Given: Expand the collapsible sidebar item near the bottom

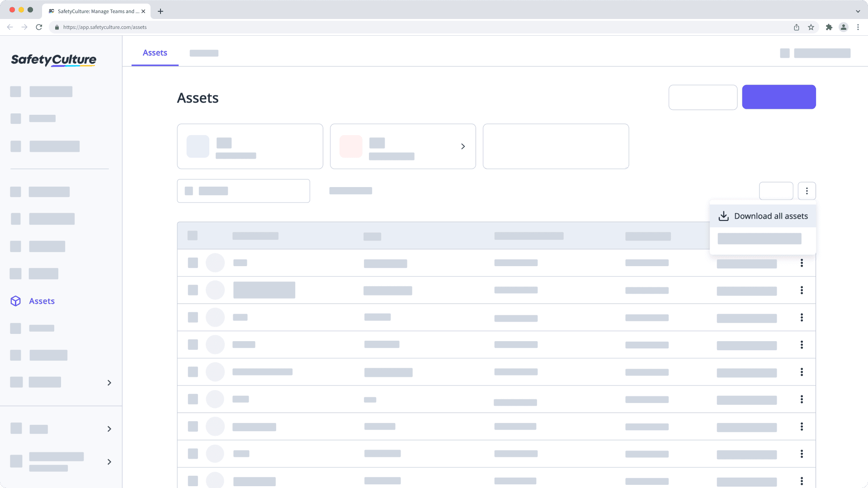Looking at the screenshot, I should [x=109, y=429].
